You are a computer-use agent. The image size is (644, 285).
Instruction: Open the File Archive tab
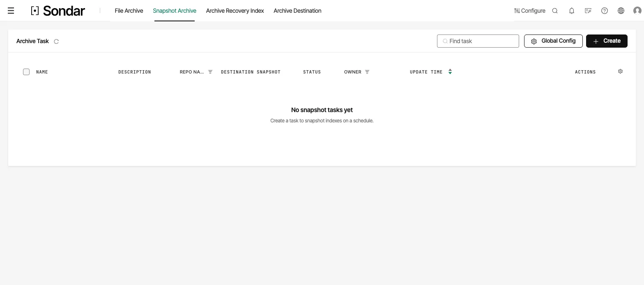coord(129,11)
